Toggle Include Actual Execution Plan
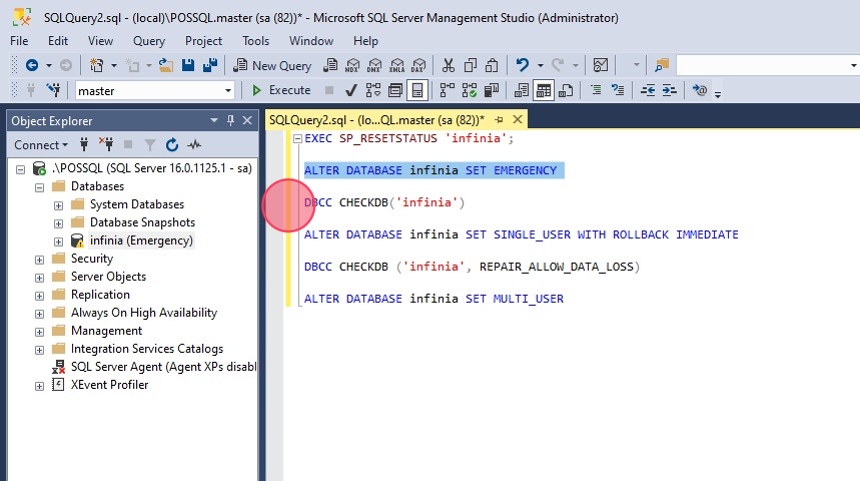Viewport: 860px width, 481px height. [447, 90]
